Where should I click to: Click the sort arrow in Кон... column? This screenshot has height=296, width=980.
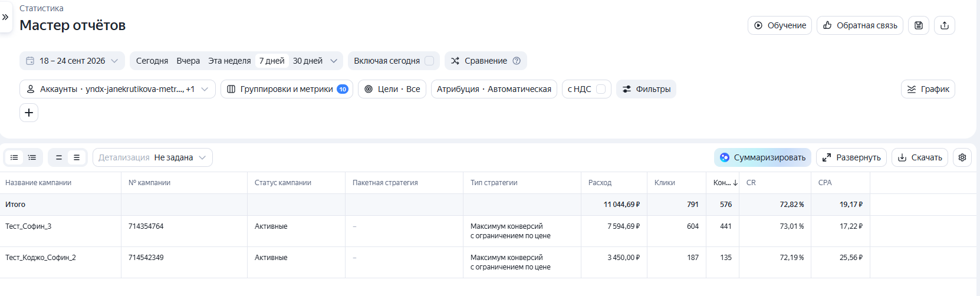pos(735,183)
